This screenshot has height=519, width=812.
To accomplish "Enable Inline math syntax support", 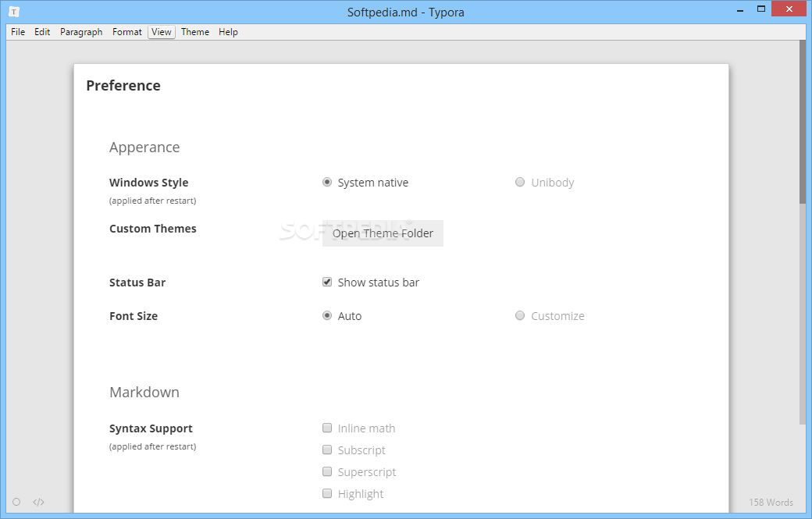I will (327, 428).
